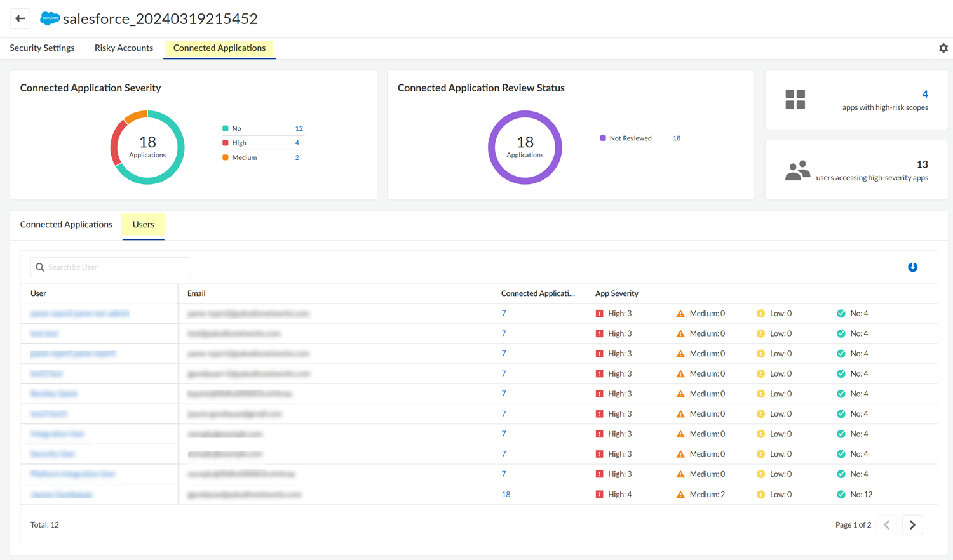Click the Medium severity count 2 link
This screenshot has width=953, height=560.
297,157
